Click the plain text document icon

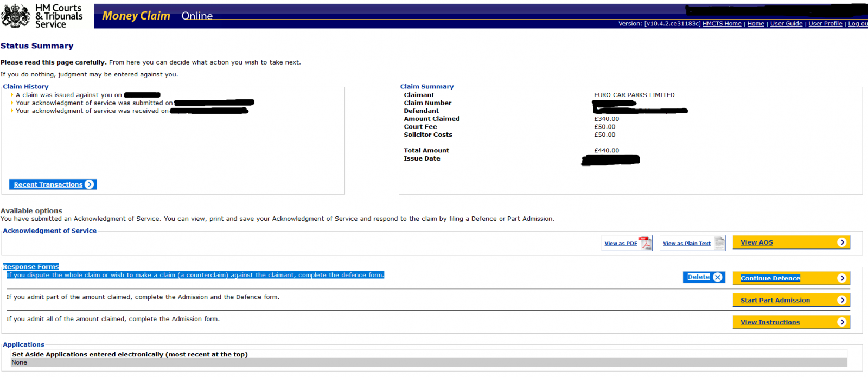point(719,243)
